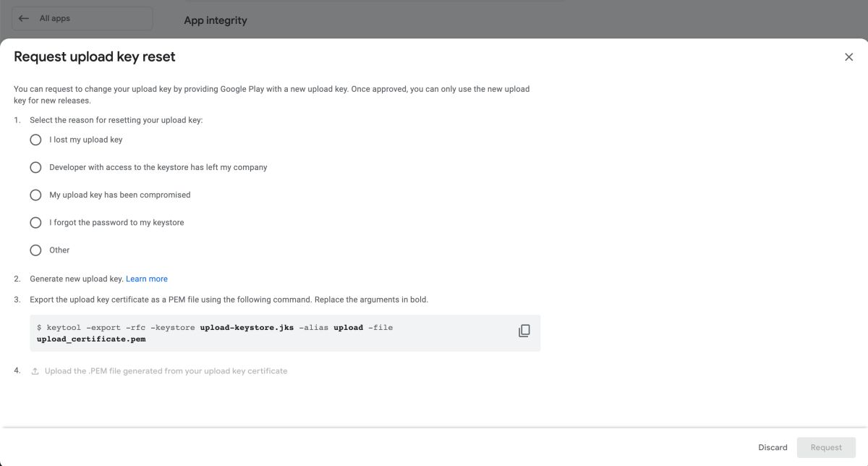The height and width of the screenshot is (466, 868).
Task: Click the "App integrity" page heading
Action: (216, 20)
